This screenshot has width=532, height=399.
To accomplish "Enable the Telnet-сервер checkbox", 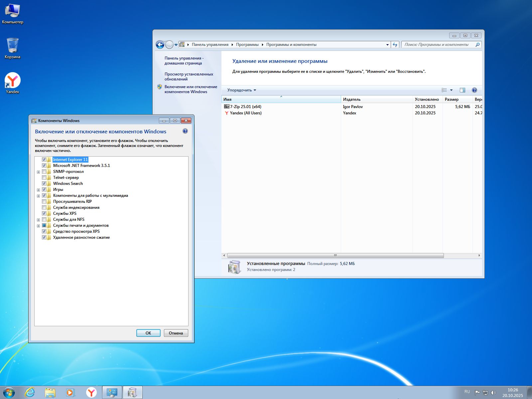I will [44, 178].
